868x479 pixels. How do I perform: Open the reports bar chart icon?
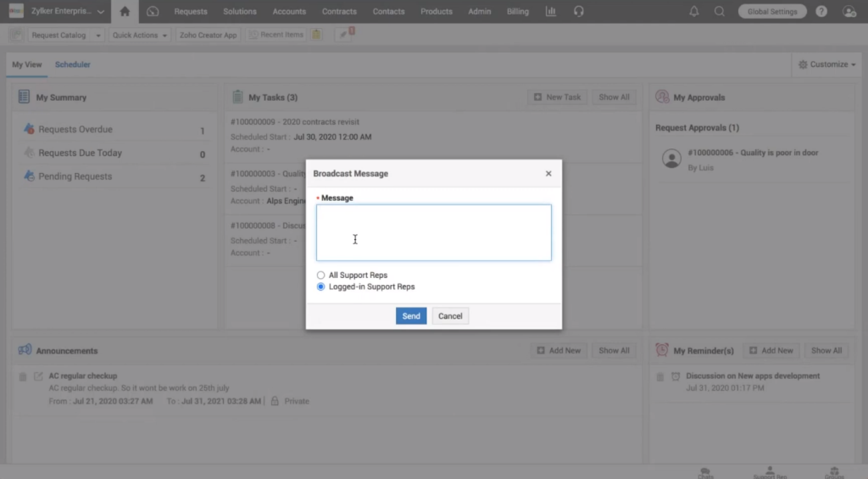point(551,12)
